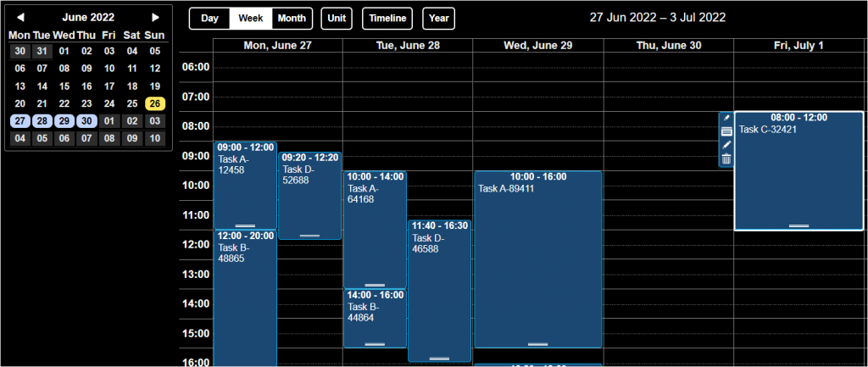Switch to Year view

[438, 19]
